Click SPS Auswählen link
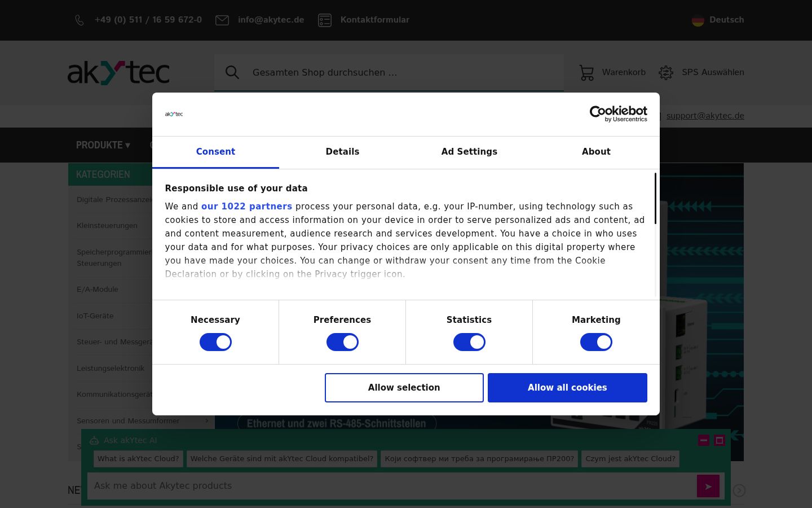 tap(713, 72)
